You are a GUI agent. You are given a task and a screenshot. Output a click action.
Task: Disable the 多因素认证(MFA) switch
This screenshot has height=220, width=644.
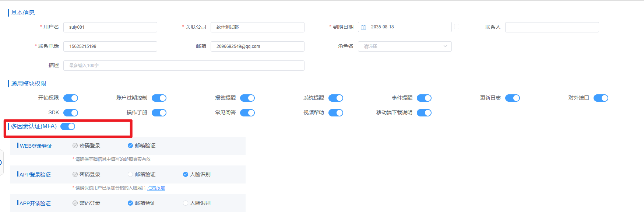[68, 126]
